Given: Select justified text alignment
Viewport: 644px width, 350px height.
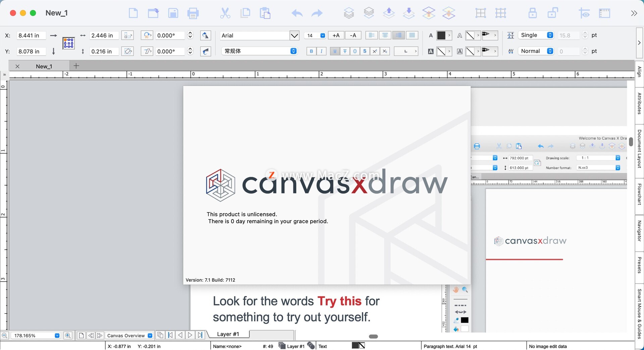Looking at the screenshot, I should (412, 35).
